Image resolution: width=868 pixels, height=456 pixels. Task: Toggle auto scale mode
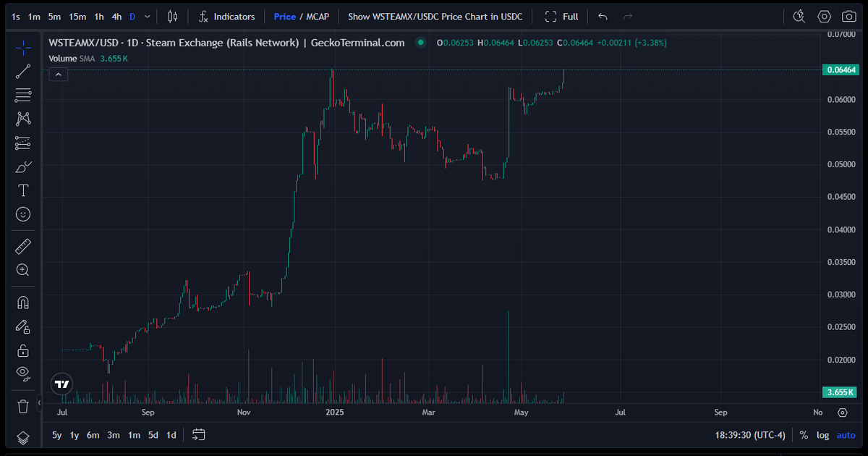846,435
